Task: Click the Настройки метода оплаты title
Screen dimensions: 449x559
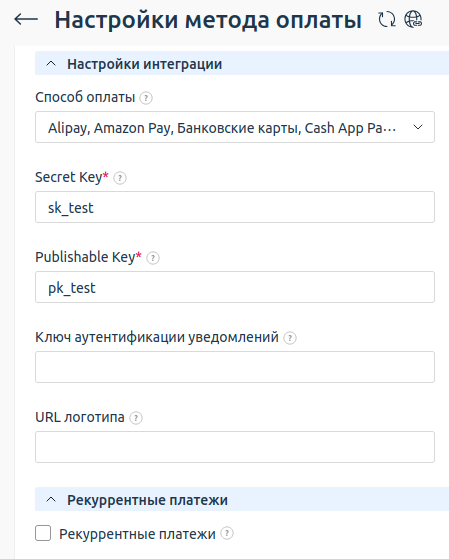Action: (x=208, y=20)
